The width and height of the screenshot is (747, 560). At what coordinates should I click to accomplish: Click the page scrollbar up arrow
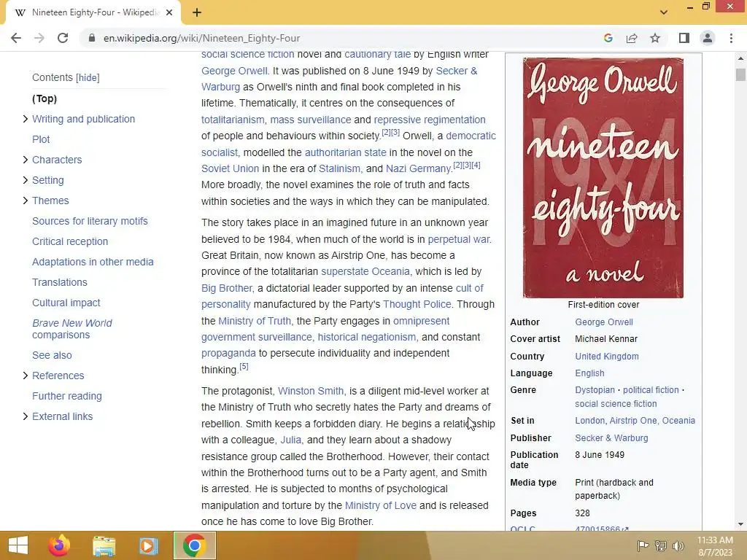click(740, 58)
